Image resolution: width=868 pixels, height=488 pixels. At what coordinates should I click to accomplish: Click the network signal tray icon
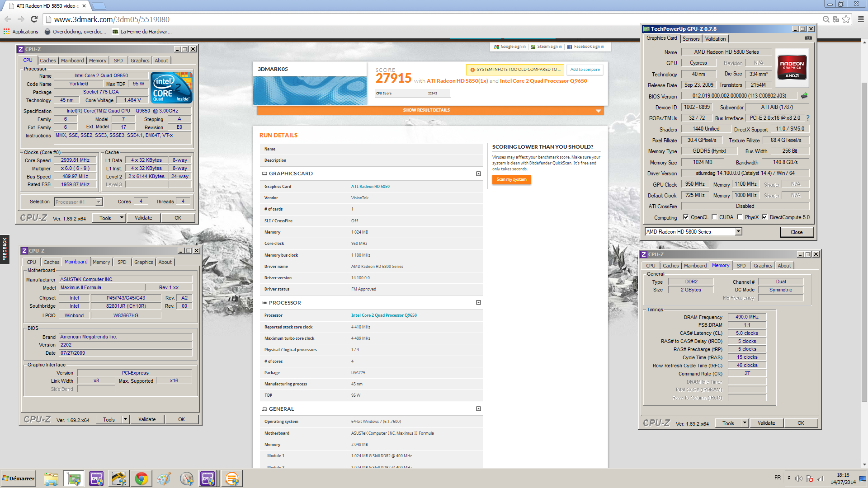821,479
